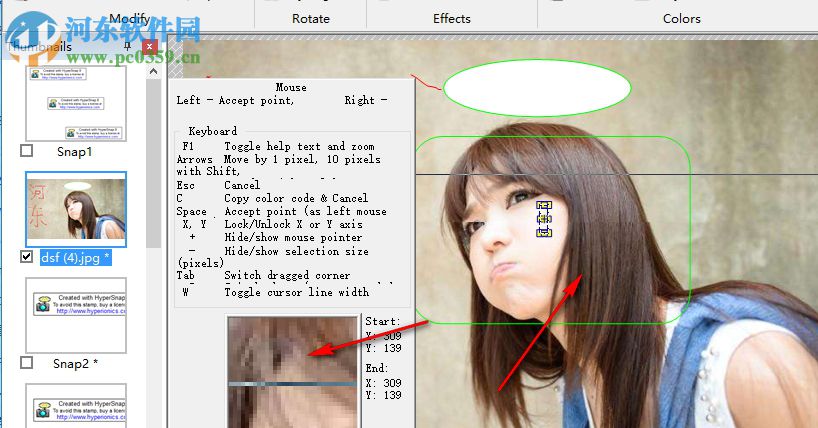Click the zoom preview pixel magnifier
Screen dimensions: 818x428
(x=293, y=372)
